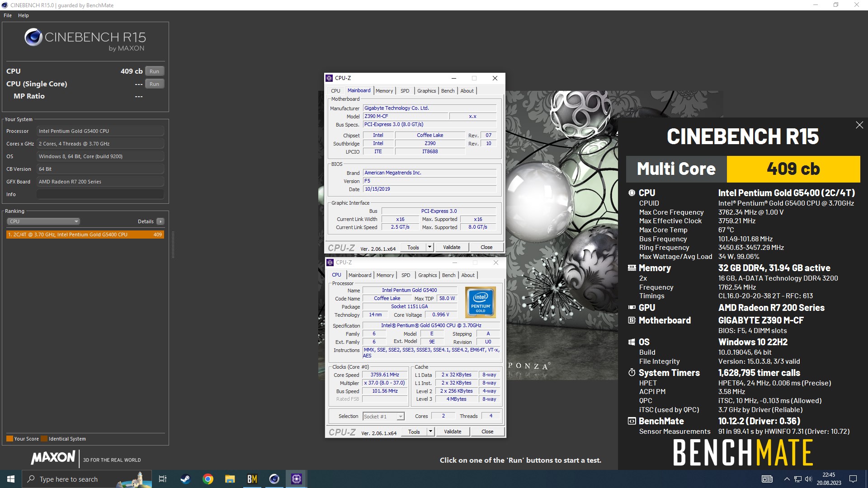Viewport: 868px width, 488px height.
Task: Run the CPU Single Core test
Action: pos(155,84)
